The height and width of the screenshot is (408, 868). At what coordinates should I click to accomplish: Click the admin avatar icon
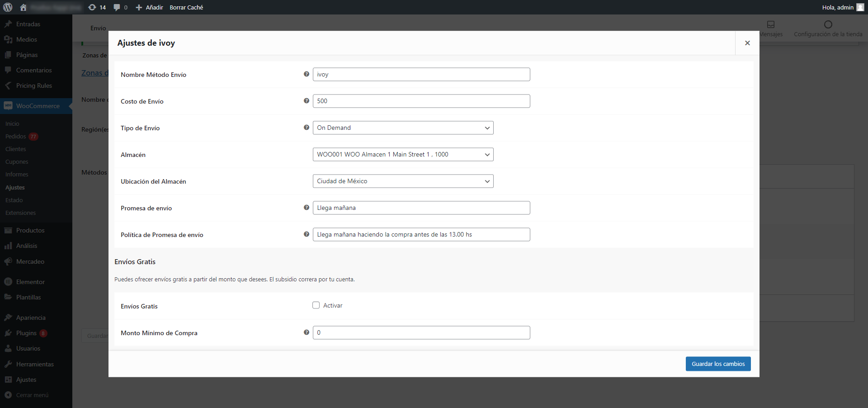(x=860, y=7)
